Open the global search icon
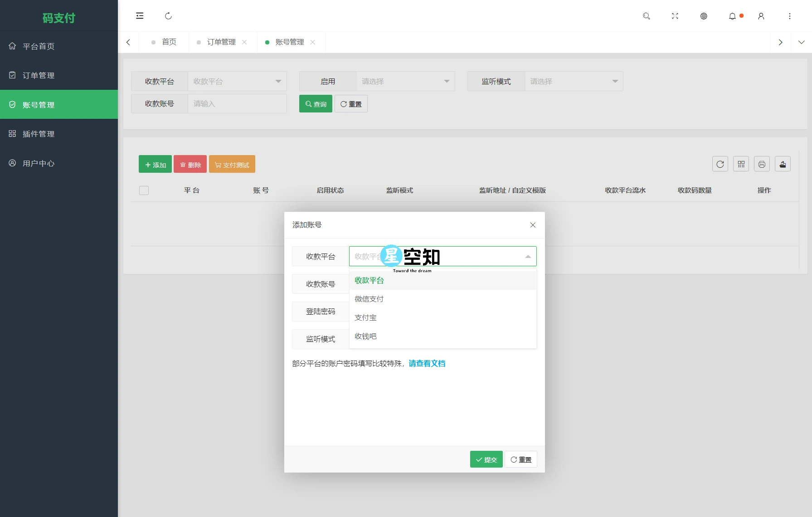Image resolution: width=812 pixels, height=517 pixels. point(647,16)
